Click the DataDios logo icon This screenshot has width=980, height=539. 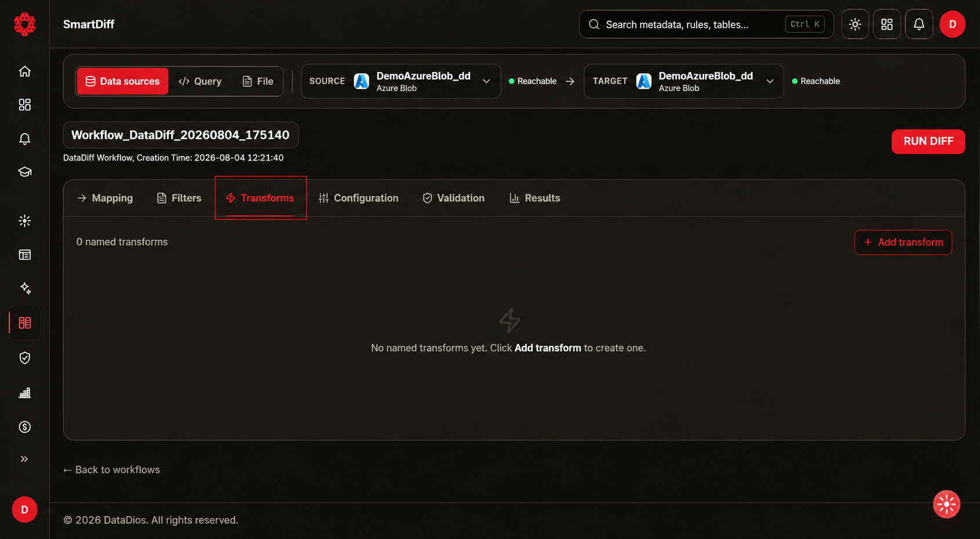(x=24, y=24)
